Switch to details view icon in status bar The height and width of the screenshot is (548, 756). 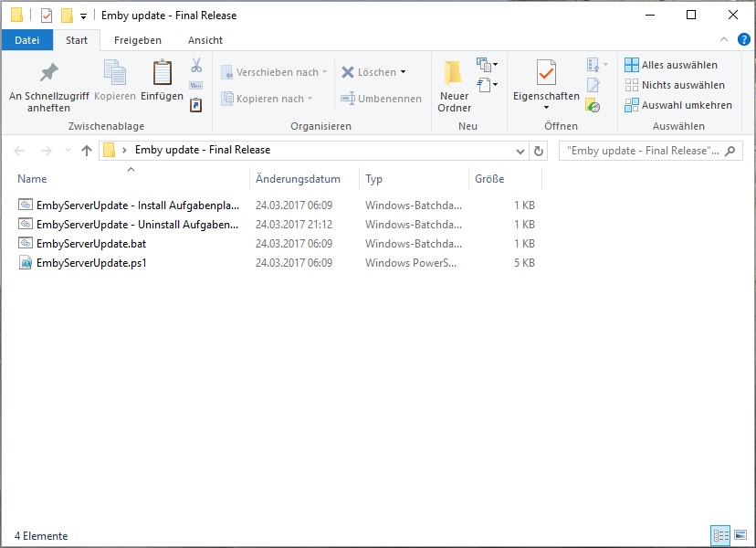(x=720, y=535)
